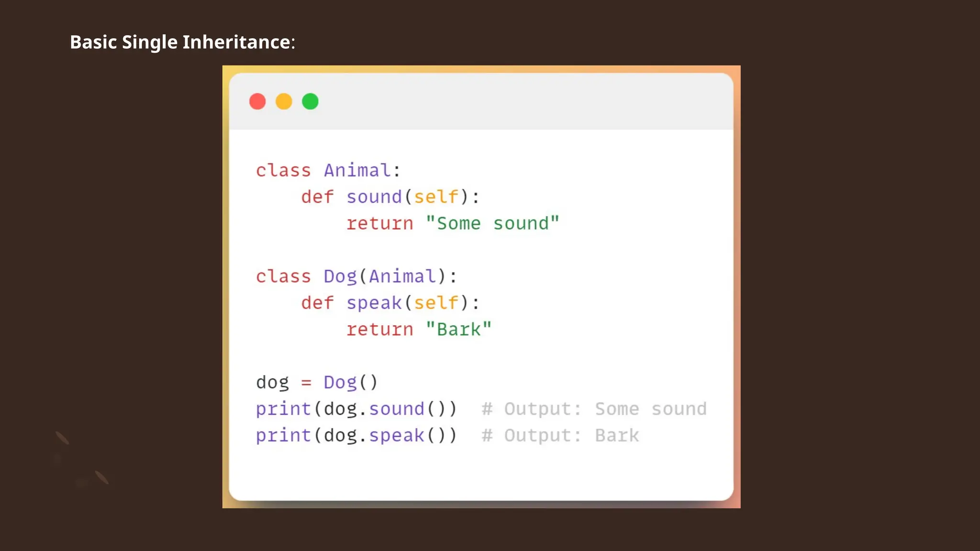The height and width of the screenshot is (551, 980).
Task: Click the red close dot in code window
Action: pos(257,101)
